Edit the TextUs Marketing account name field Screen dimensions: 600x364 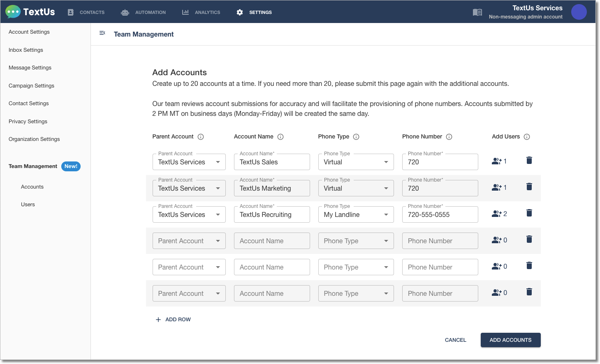click(x=272, y=188)
